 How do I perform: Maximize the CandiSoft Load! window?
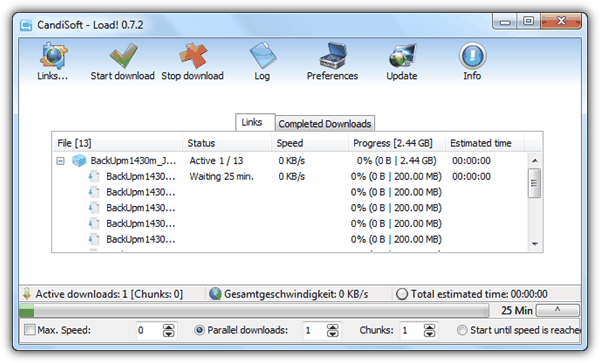click(529, 21)
